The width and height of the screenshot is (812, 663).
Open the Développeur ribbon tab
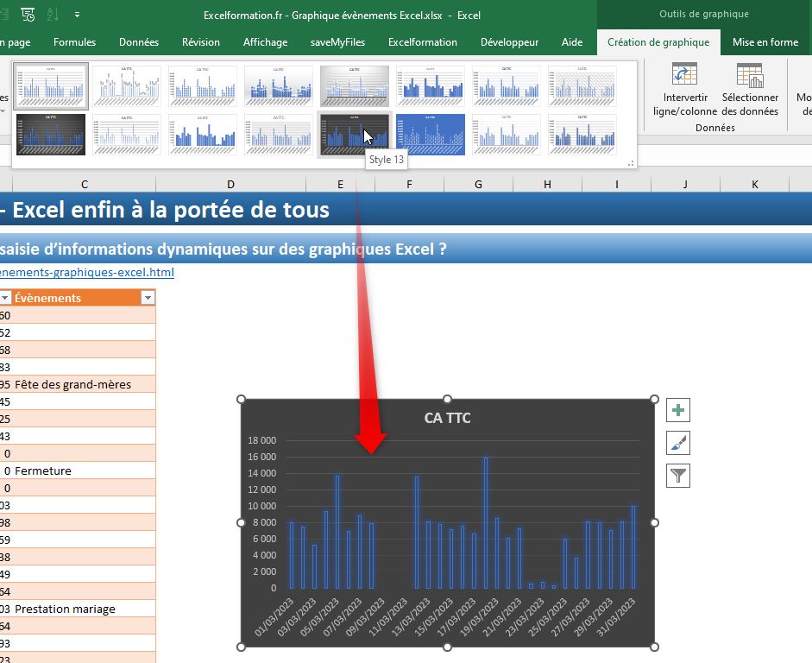[x=511, y=41]
